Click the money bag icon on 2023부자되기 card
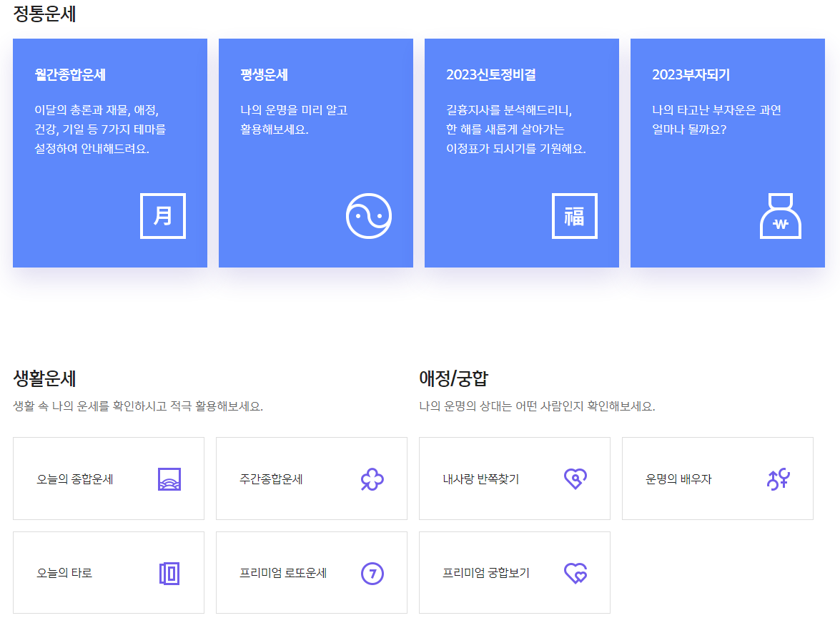 [x=780, y=216]
